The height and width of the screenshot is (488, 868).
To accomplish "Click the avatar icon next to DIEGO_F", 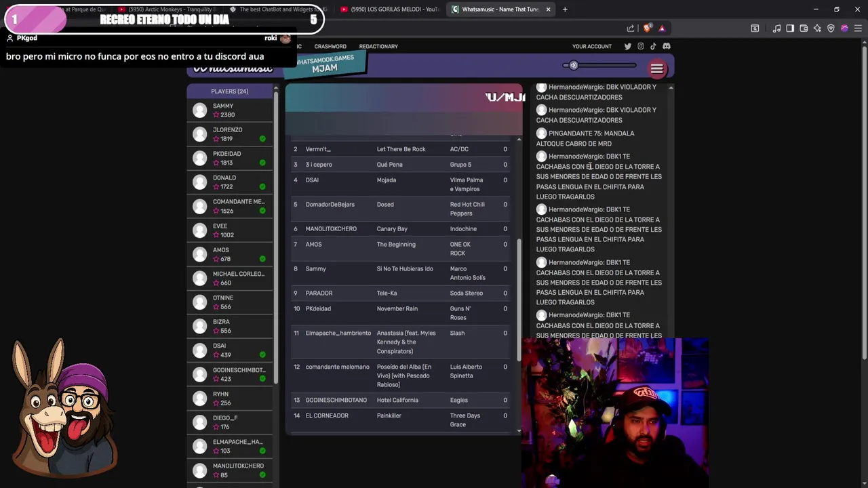I will click(199, 422).
